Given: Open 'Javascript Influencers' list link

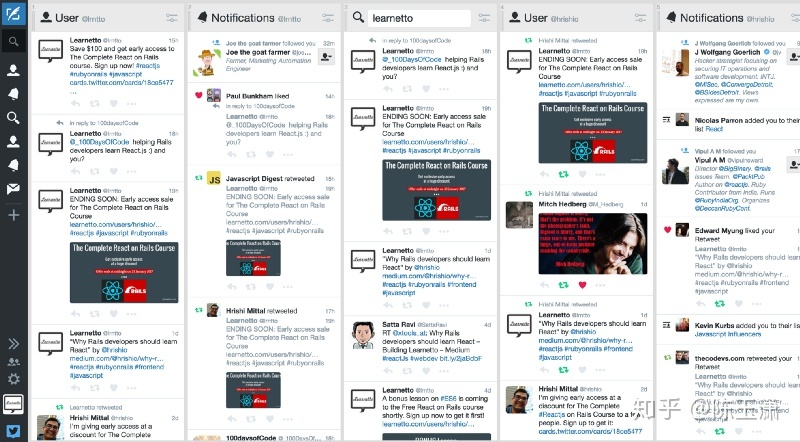Looking at the screenshot, I should (728, 334).
